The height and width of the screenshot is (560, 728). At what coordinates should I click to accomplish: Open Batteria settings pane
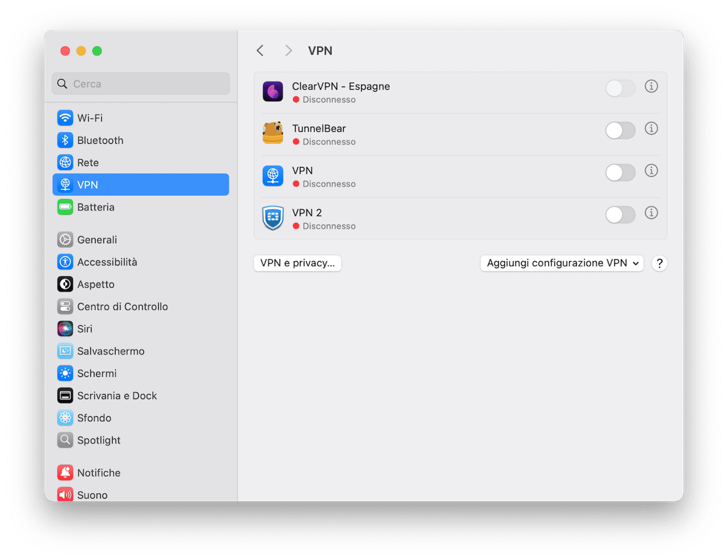pos(95,207)
